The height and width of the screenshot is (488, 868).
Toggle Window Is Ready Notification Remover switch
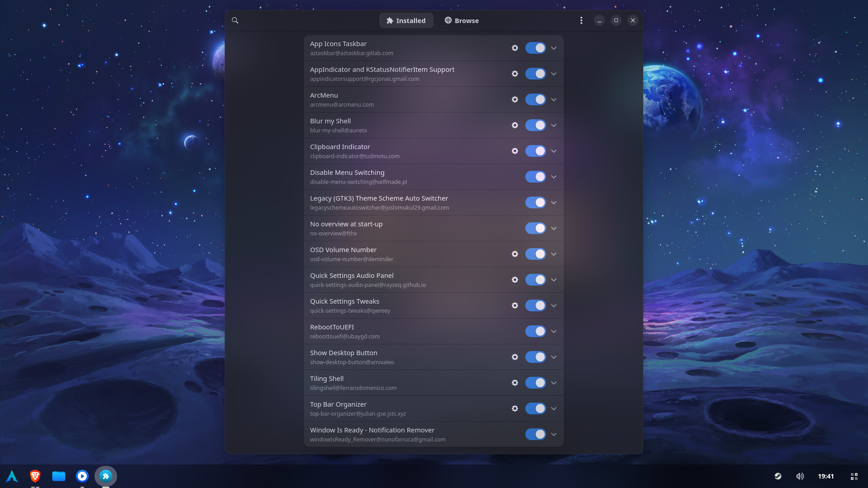(x=536, y=434)
